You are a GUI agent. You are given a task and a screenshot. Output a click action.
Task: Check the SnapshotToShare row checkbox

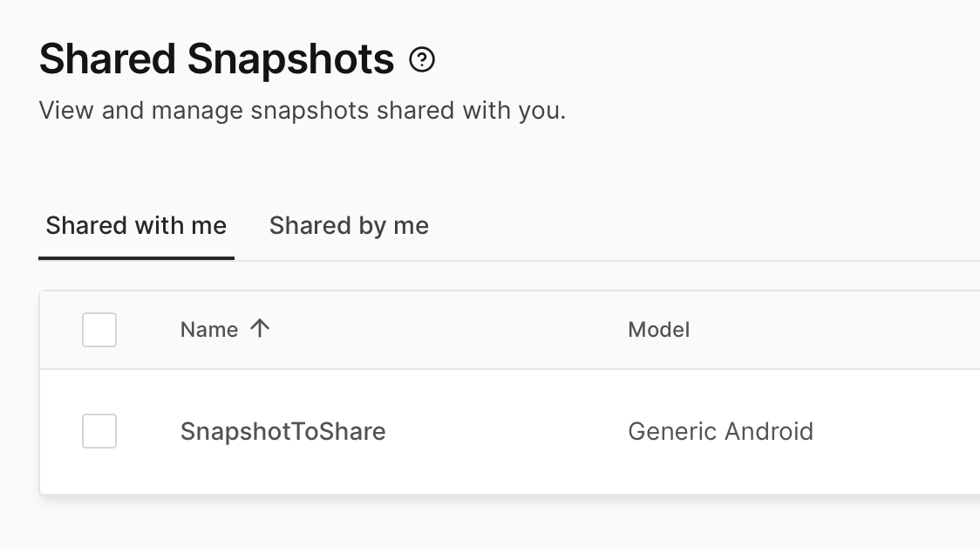tap(99, 431)
